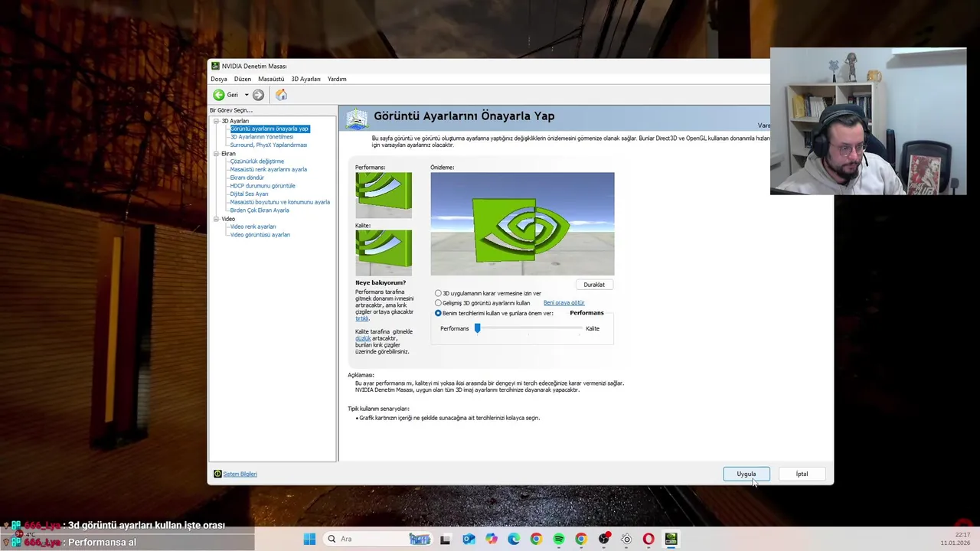Open the Dosya menu
This screenshot has height=551, width=980.
coord(219,79)
